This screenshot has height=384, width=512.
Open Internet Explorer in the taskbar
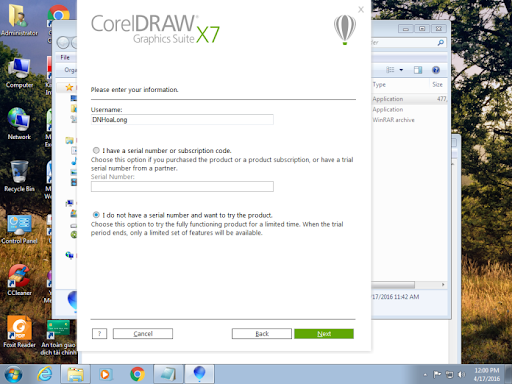click(45, 374)
